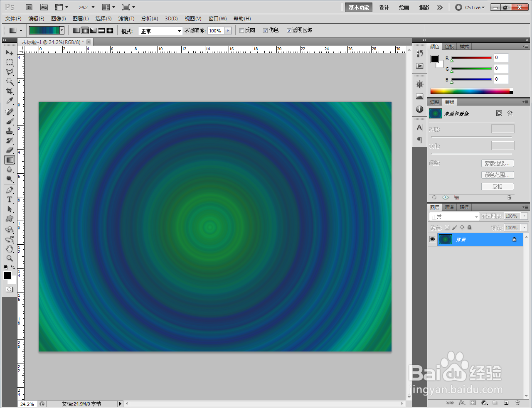Choose the Radial gradient style
The width and height of the screenshot is (532, 408).
pos(85,30)
